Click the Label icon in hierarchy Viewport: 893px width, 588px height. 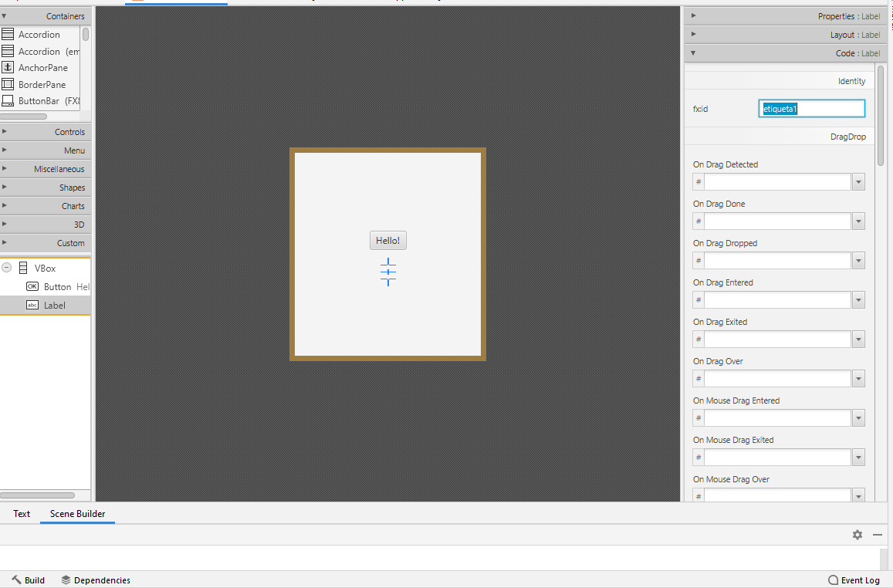point(32,305)
